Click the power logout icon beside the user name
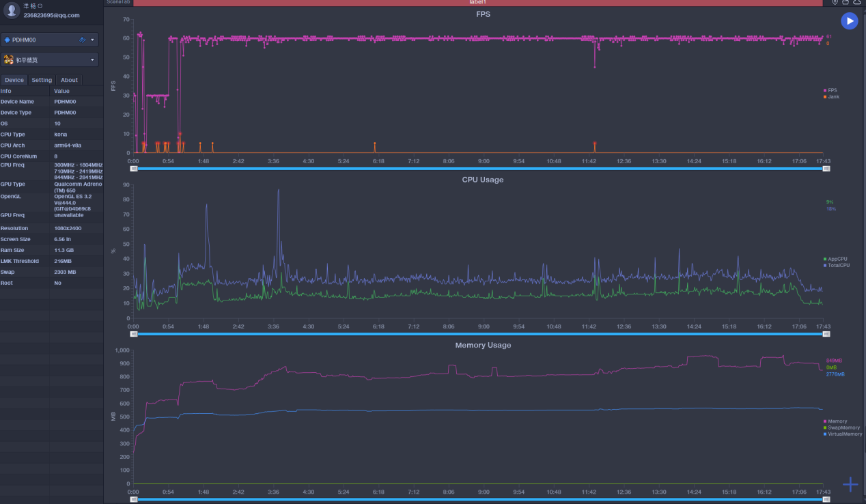 click(40, 6)
